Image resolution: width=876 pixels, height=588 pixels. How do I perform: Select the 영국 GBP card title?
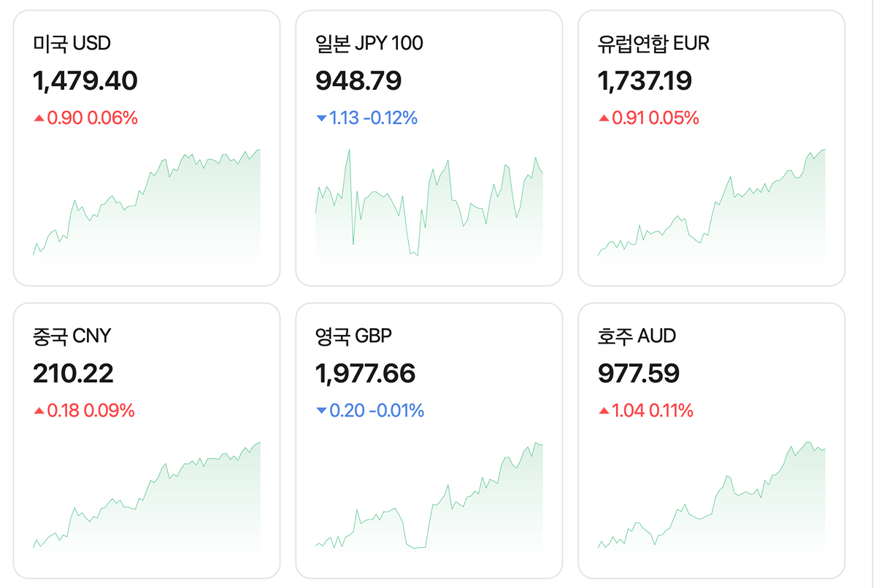pos(353,336)
